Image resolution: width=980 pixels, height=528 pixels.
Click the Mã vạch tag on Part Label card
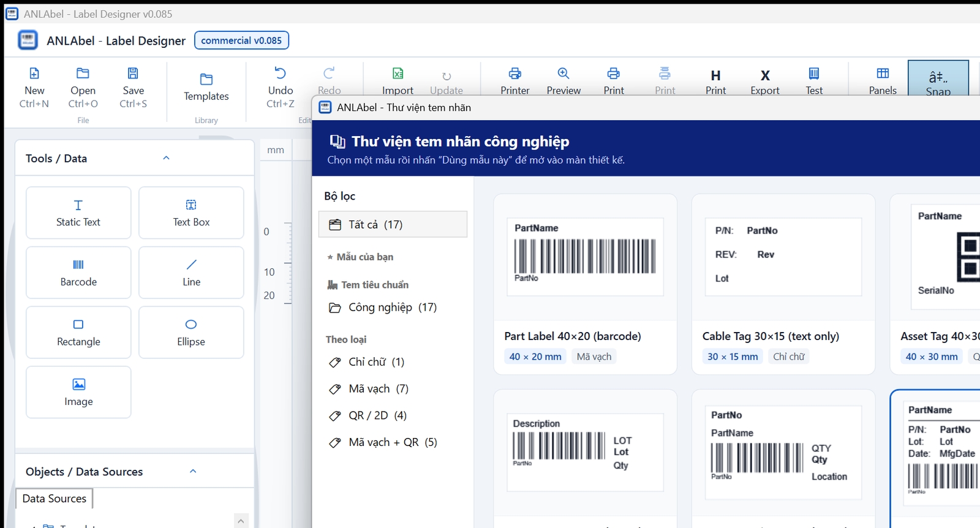594,356
